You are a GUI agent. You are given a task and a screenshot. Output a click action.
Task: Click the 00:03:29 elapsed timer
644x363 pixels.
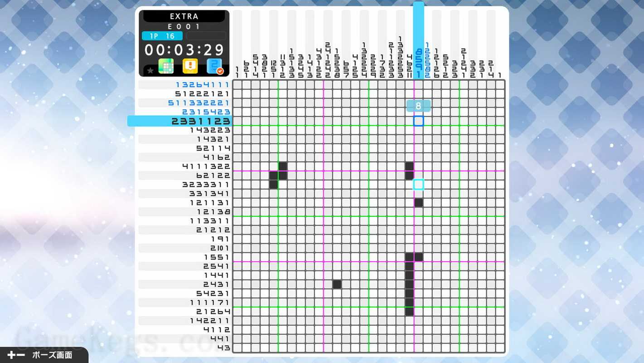tap(184, 49)
